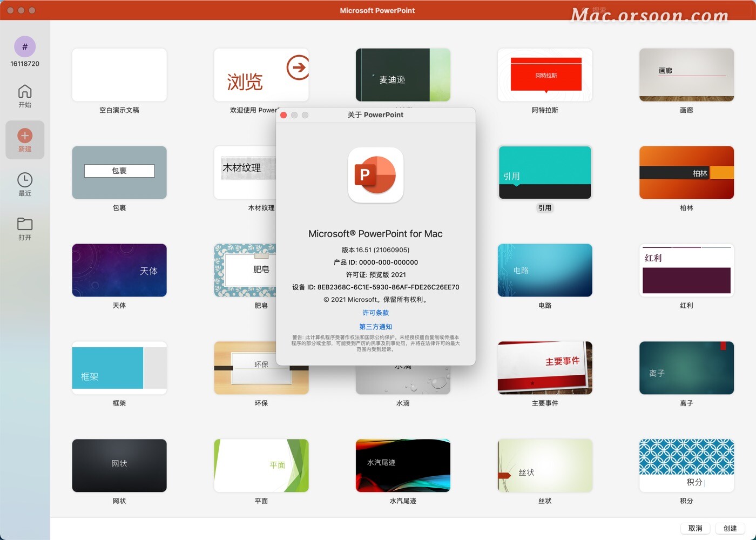The width and height of the screenshot is (756, 540).
Task: Select the 引用 teal template
Action: (545, 172)
